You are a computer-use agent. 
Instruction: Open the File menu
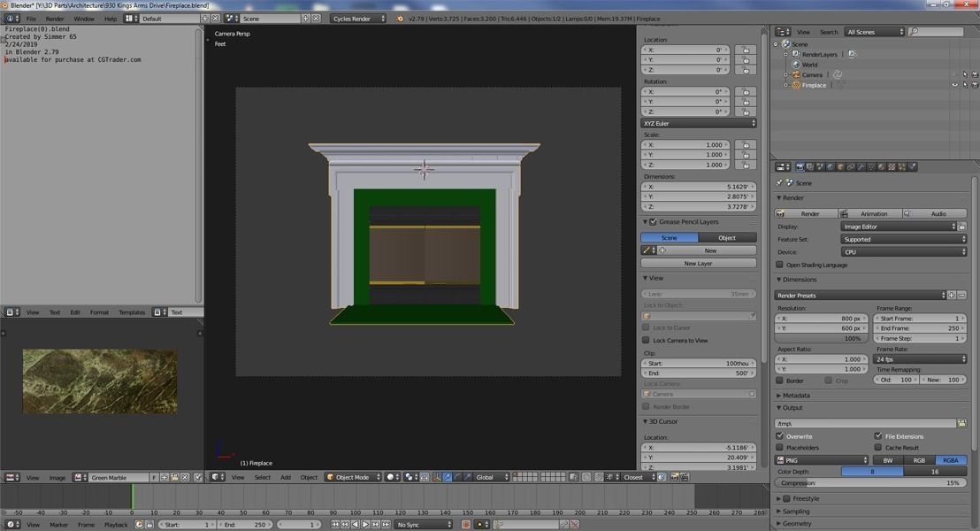(31, 19)
